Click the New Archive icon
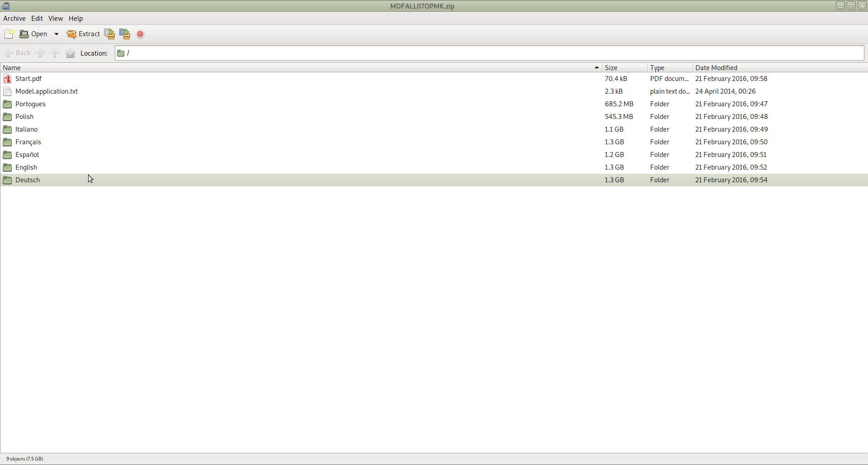The height and width of the screenshot is (465, 868). point(9,34)
